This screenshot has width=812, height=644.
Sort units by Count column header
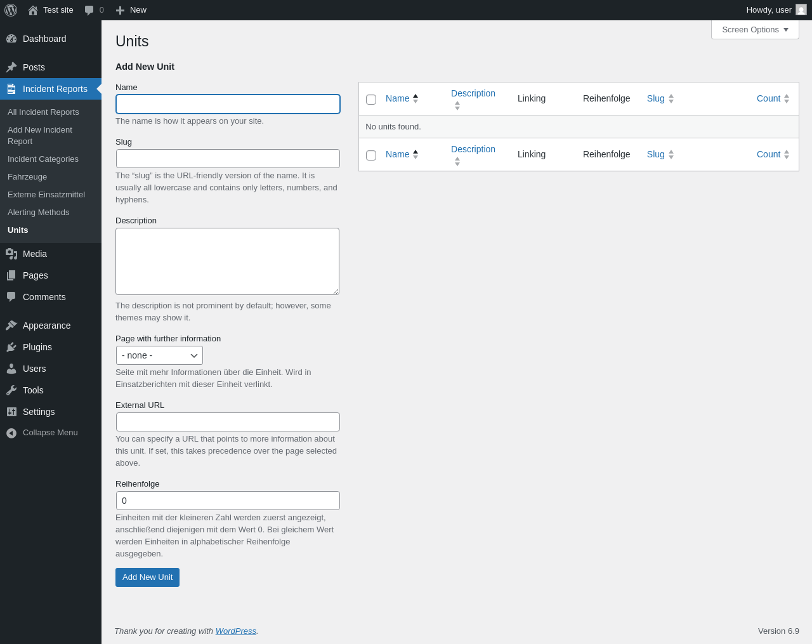point(768,98)
